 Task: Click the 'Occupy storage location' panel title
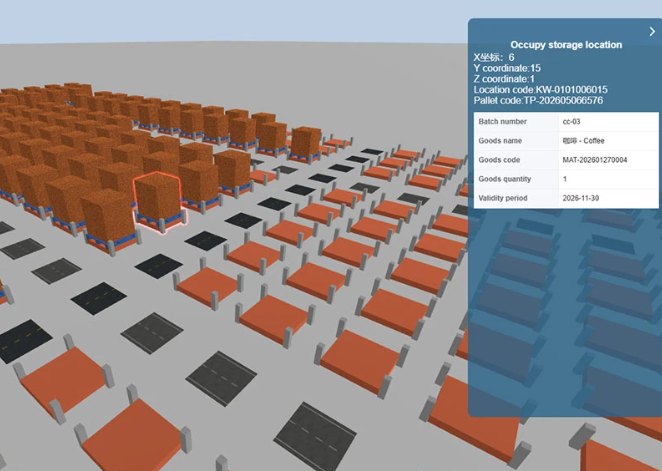(x=566, y=45)
